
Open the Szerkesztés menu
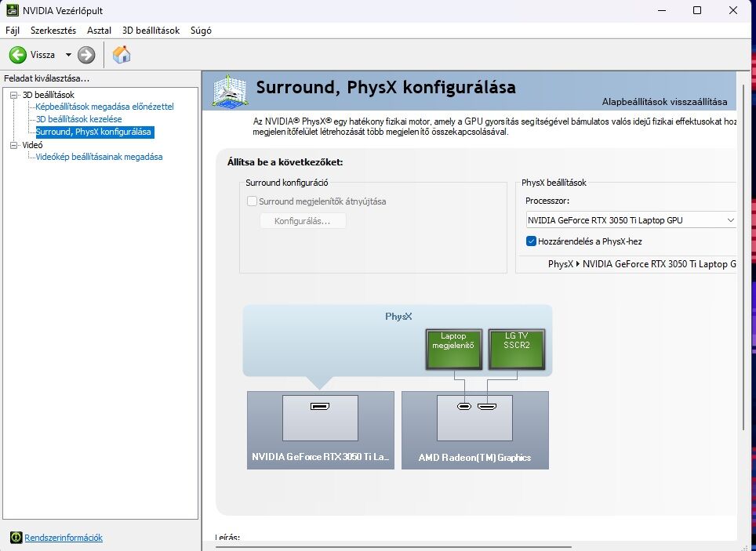click(53, 31)
